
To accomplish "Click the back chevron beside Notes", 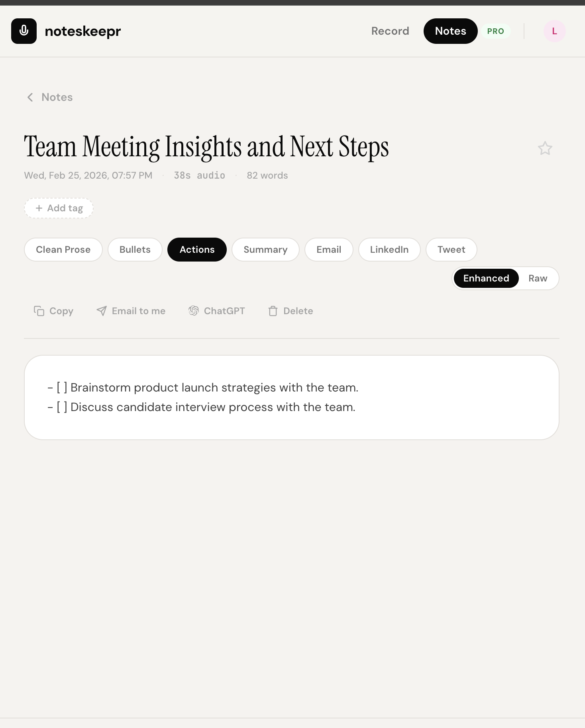I will point(30,97).
